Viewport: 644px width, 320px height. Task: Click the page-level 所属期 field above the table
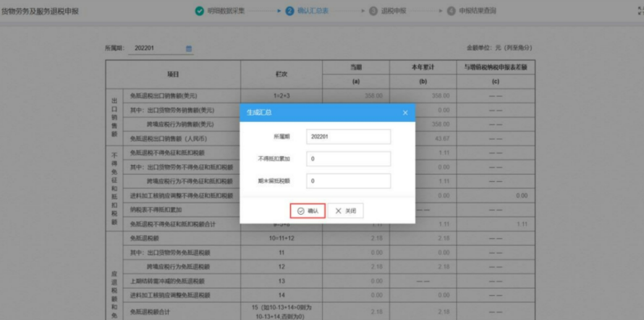click(160, 48)
